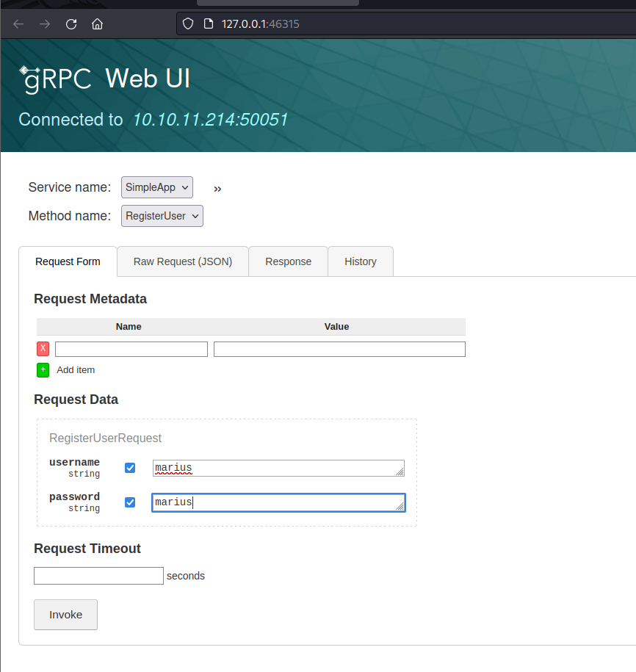Click the username textarea resize handle
Screen dimensions: 636x672
(x=400, y=472)
